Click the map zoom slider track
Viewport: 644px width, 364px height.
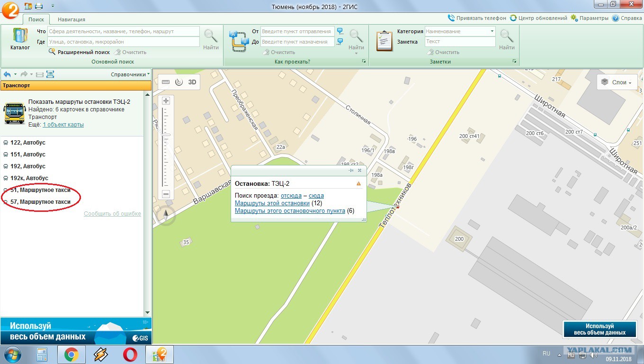pyautogui.click(x=166, y=147)
